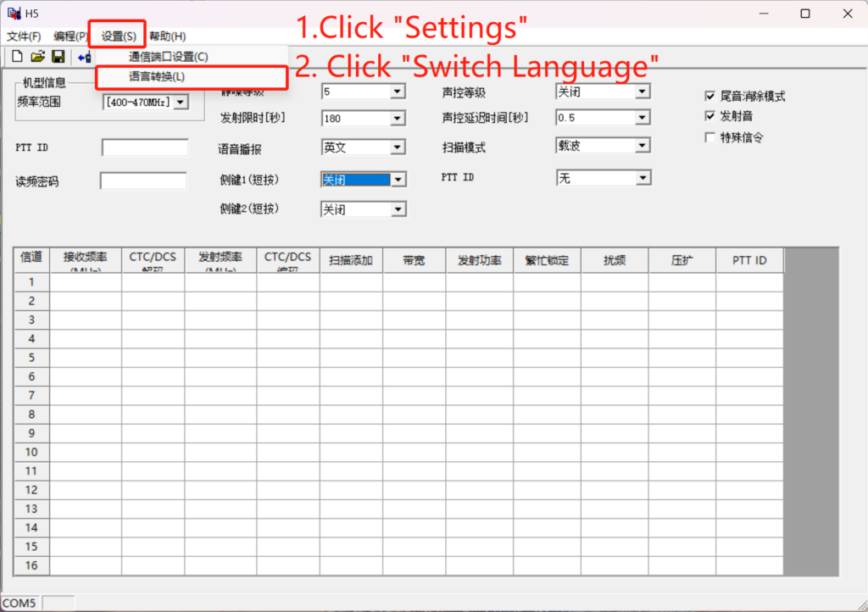868x612 pixels.
Task: Open the 帮助(H) menu
Action: (167, 36)
